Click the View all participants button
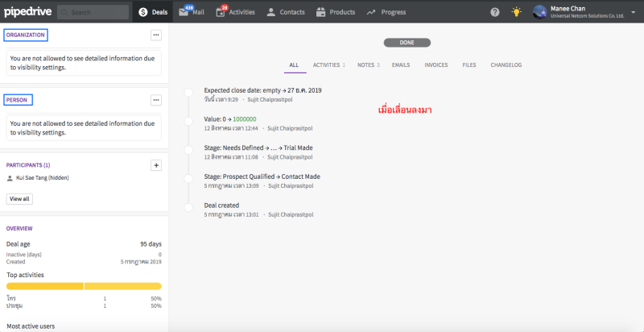644x332 pixels. pos(20,198)
